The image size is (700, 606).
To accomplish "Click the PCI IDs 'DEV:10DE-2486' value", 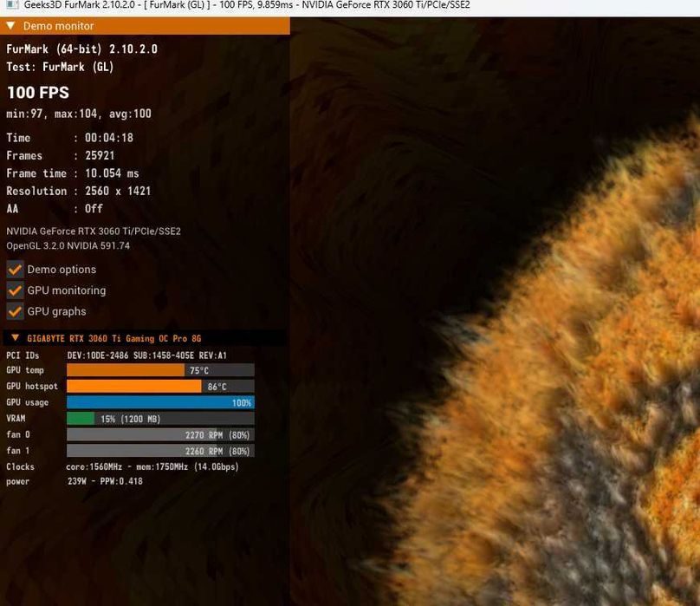I will (98, 355).
